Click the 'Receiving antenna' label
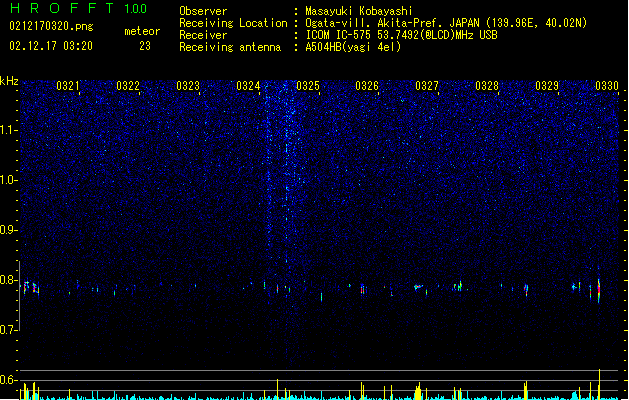This screenshot has height=400, width=629. coord(230,47)
